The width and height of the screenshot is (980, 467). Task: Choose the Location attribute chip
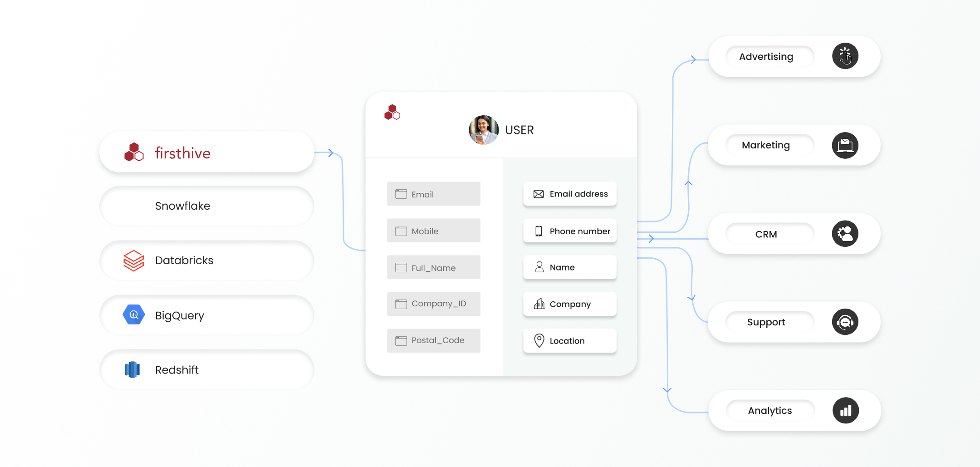click(x=569, y=341)
